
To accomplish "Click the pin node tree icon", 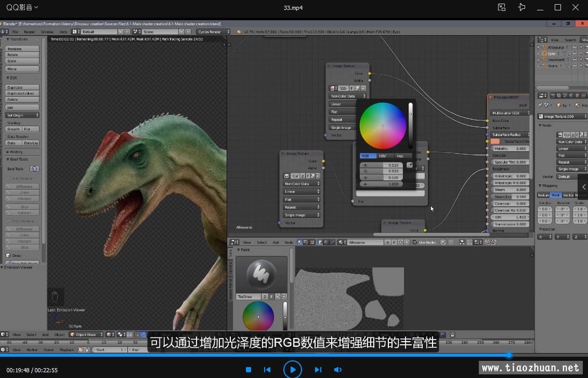I will click(x=443, y=242).
